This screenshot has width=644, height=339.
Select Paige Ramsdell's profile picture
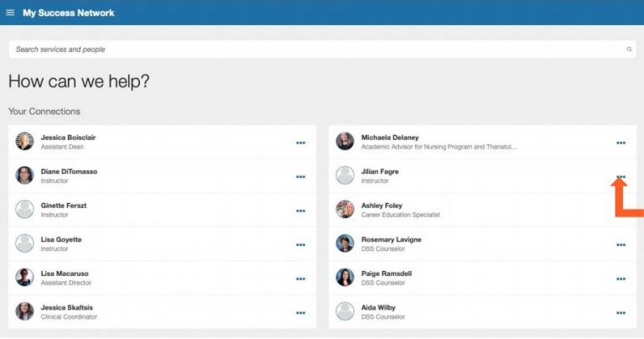pyautogui.click(x=345, y=278)
